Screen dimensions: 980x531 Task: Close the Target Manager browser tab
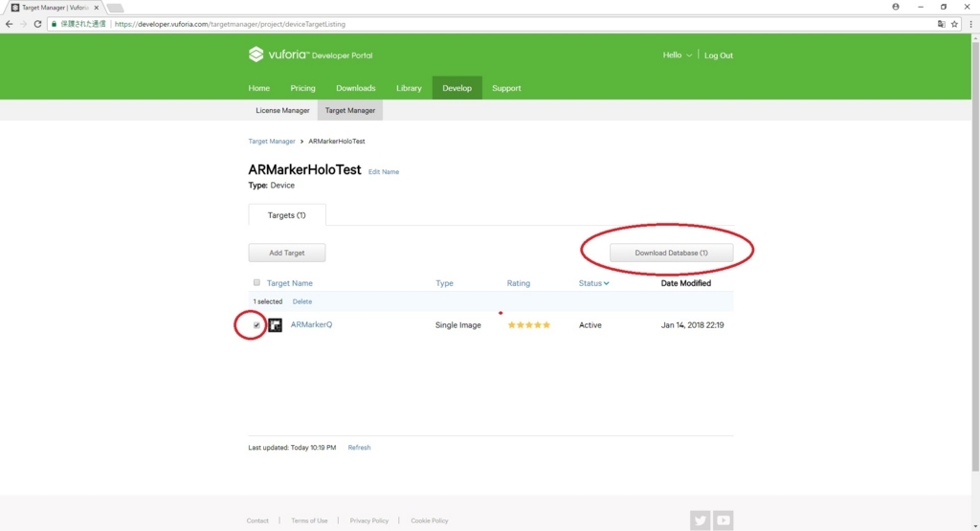(97, 8)
